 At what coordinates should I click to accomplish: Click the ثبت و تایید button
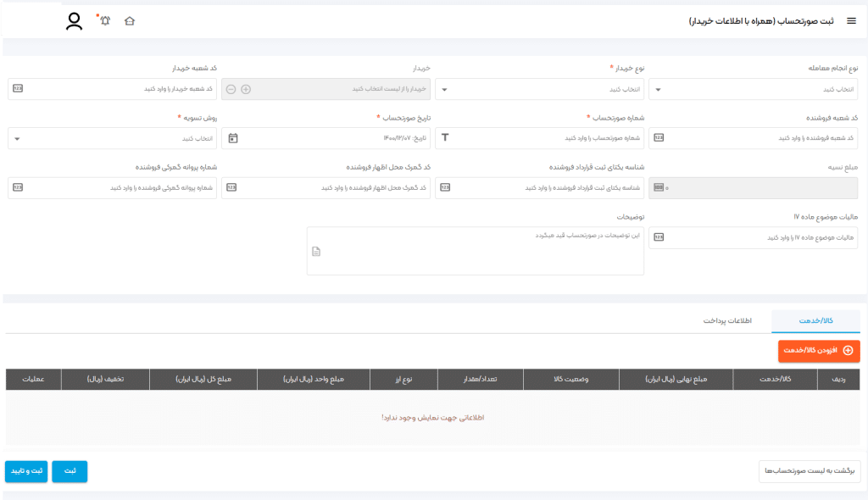coord(26,471)
